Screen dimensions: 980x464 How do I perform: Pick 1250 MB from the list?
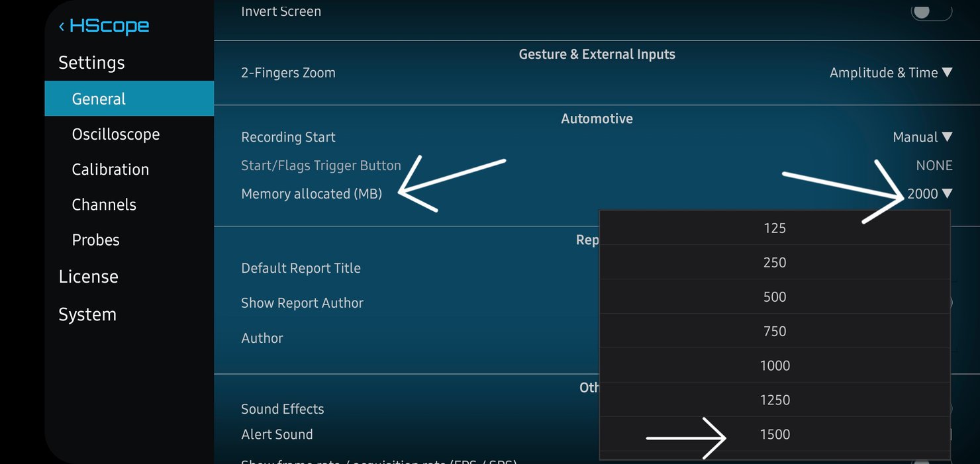point(774,400)
